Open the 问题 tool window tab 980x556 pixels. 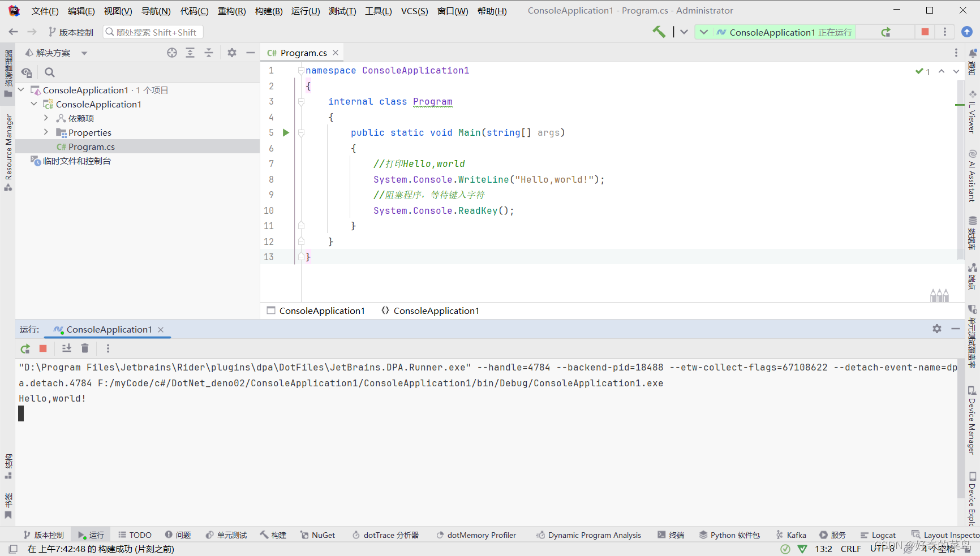(x=178, y=535)
